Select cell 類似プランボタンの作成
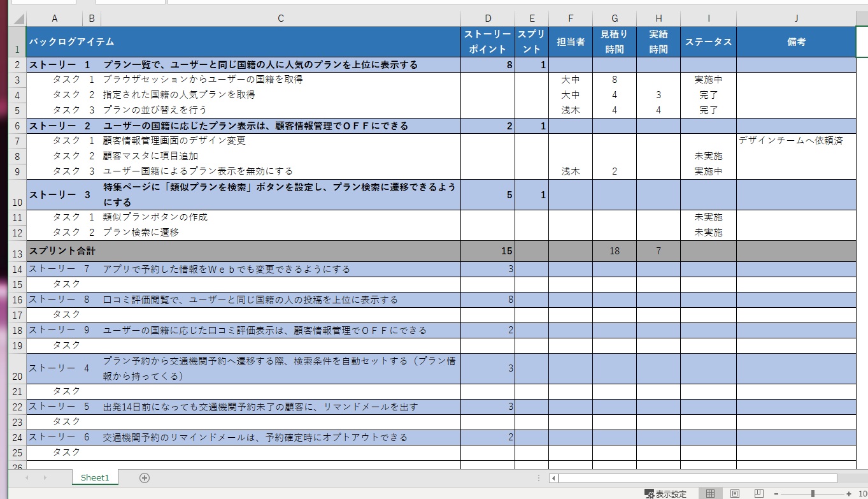 [x=281, y=217]
